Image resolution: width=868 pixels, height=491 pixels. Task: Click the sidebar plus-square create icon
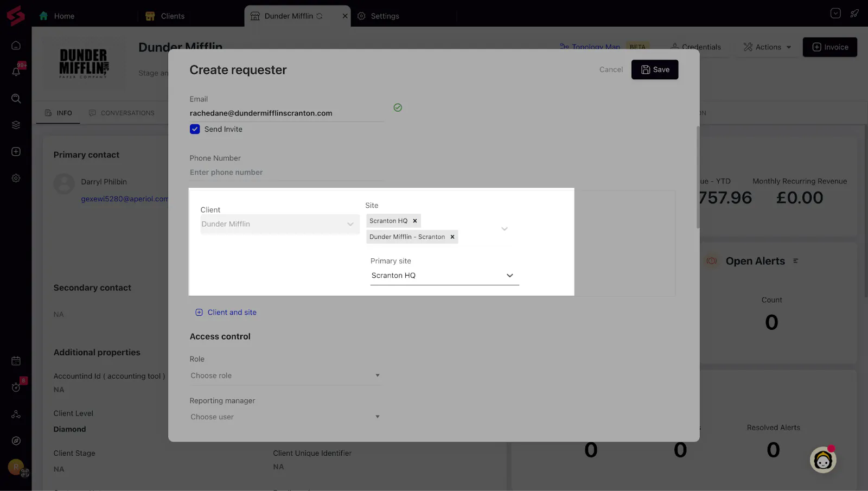pos(16,151)
